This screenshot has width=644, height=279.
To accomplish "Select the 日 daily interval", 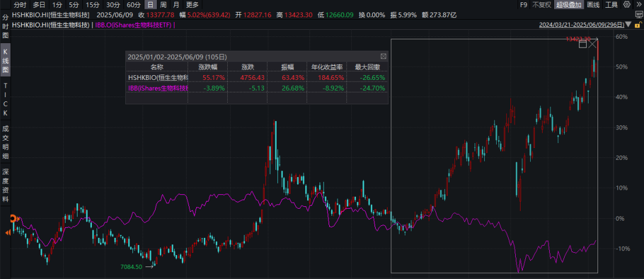I will click(151, 5).
